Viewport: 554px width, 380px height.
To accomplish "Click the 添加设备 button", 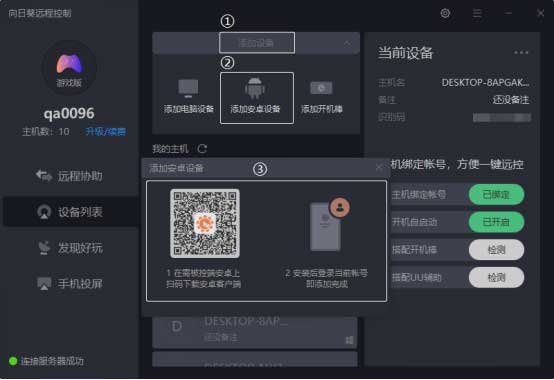I will [257, 43].
